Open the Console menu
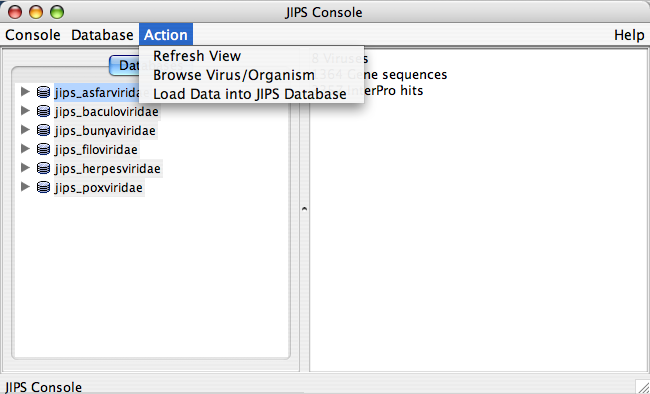 click(33, 35)
